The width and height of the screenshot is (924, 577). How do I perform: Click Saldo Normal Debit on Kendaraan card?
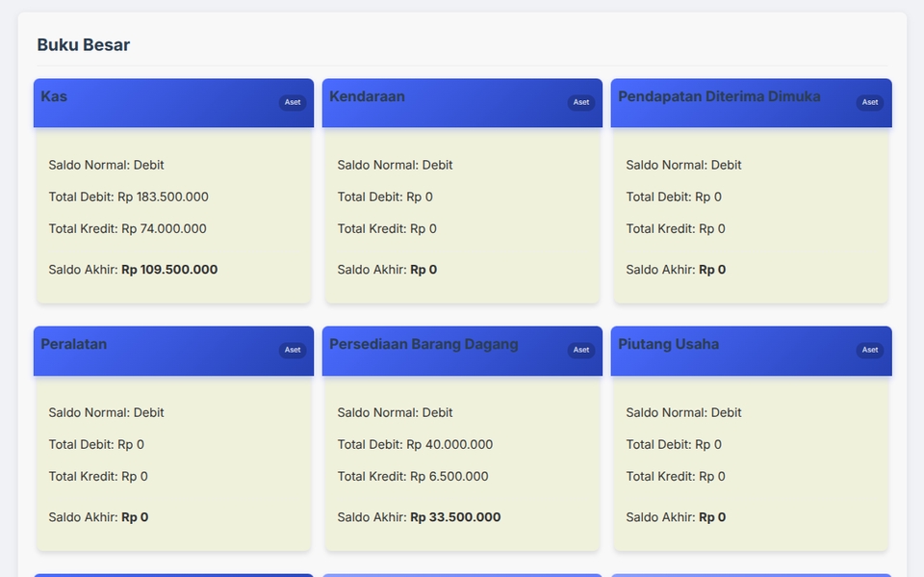(x=395, y=165)
